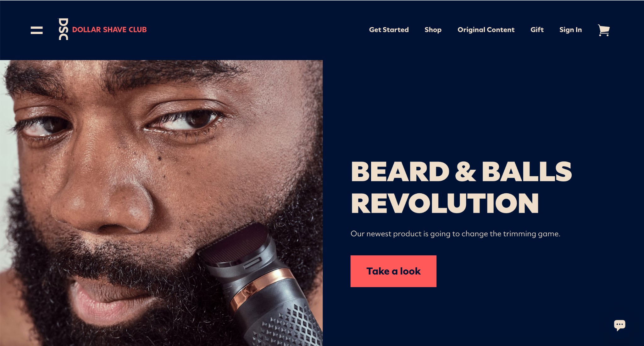Click the BEARD & BALLS headline line
Image resolution: width=644 pixels, height=346 pixels.
point(461,172)
